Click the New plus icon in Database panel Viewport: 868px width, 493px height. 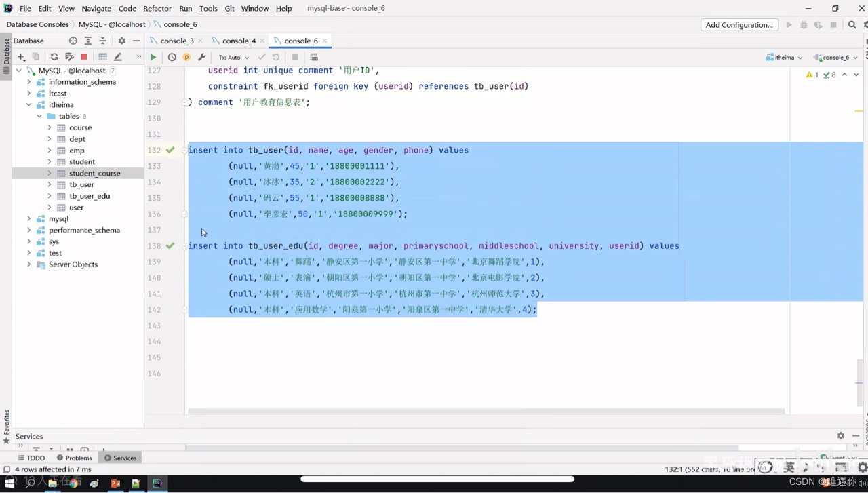[x=22, y=57]
